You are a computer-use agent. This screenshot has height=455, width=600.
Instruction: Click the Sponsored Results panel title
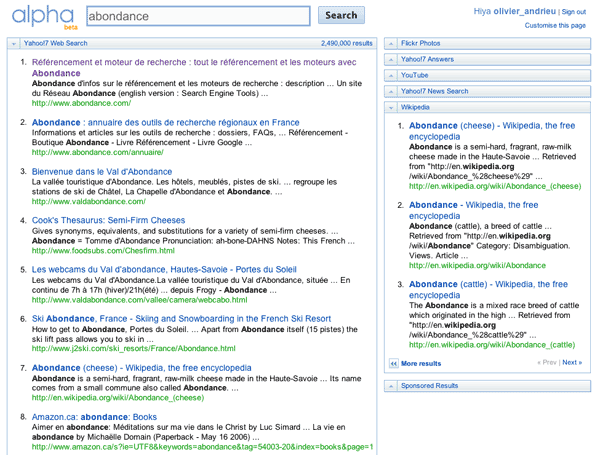pyautogui.click(x=429, y=386)
